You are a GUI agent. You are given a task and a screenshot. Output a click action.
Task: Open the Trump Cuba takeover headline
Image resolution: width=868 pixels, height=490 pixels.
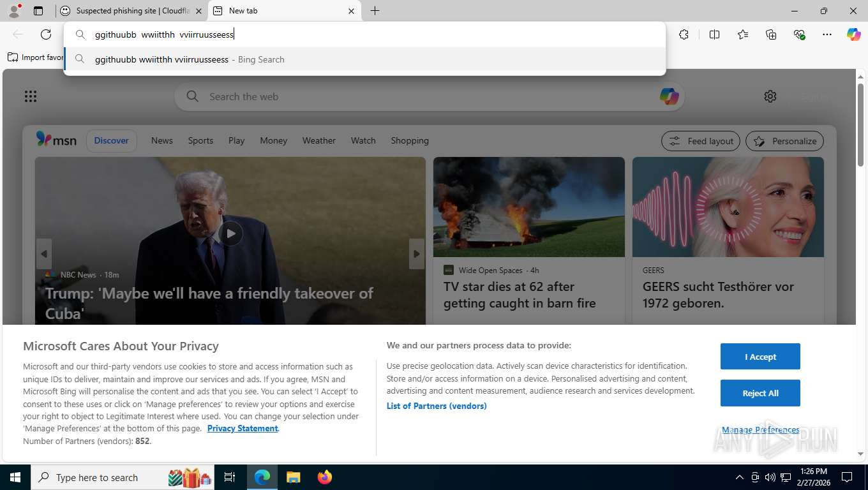pyautogui.click(x=209, y=303)
